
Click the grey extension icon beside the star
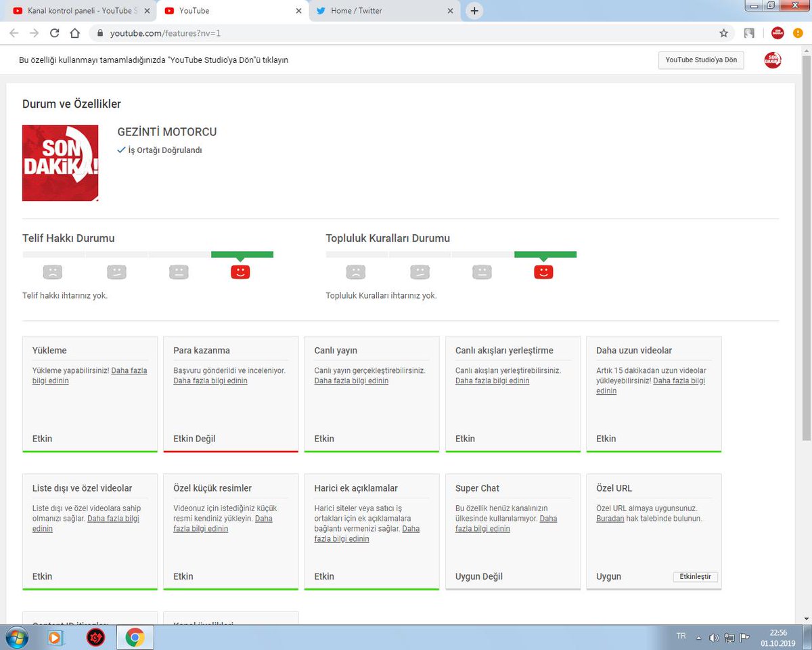749,33
